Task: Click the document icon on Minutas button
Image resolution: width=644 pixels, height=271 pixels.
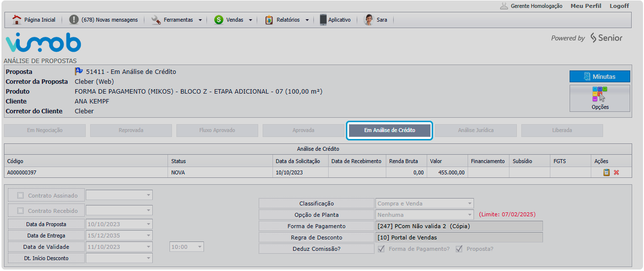Action: (587, 76)
